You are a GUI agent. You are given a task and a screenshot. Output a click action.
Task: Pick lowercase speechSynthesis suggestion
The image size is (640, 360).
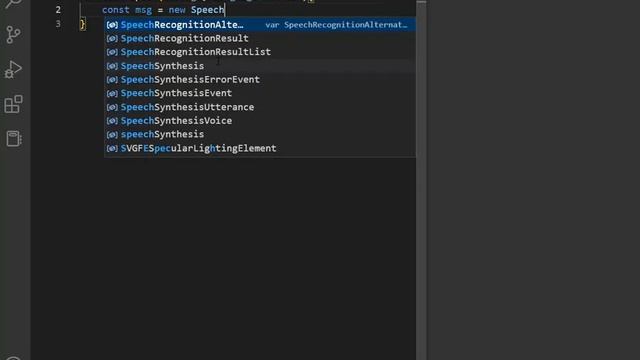pos(260,134)
